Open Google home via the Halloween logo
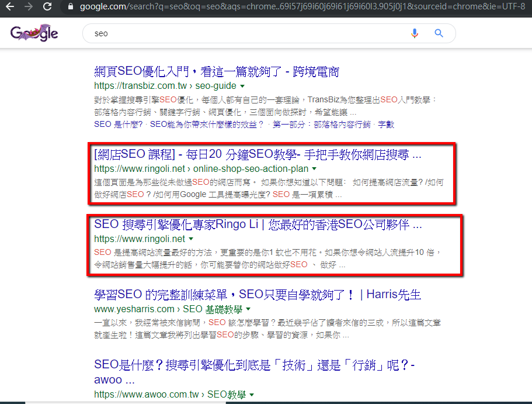 (34, 33)
